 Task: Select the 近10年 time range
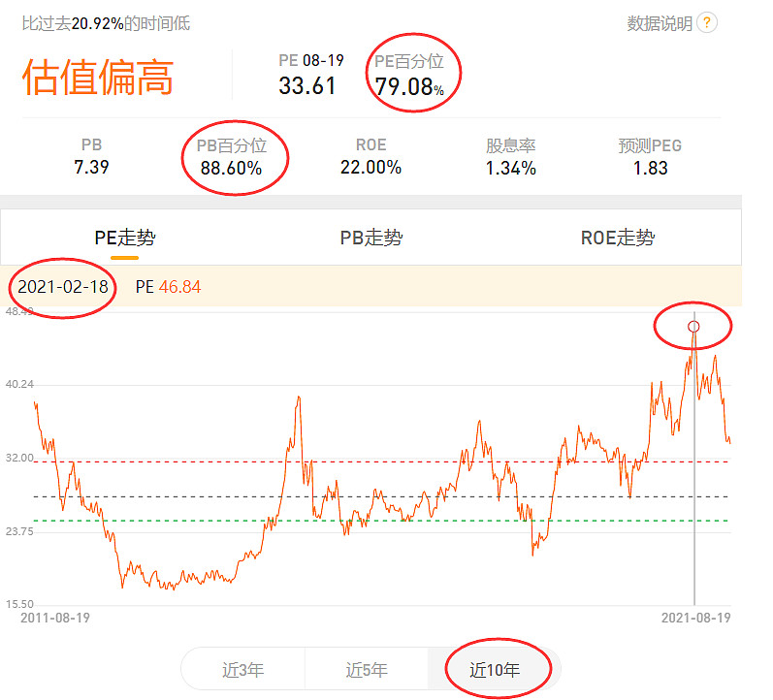click(495, 670)
